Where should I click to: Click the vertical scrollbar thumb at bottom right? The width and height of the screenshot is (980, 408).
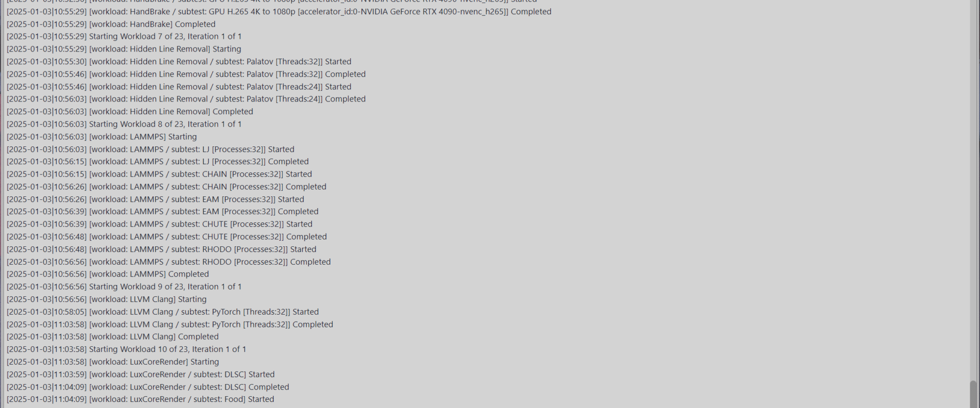point(973,395)
